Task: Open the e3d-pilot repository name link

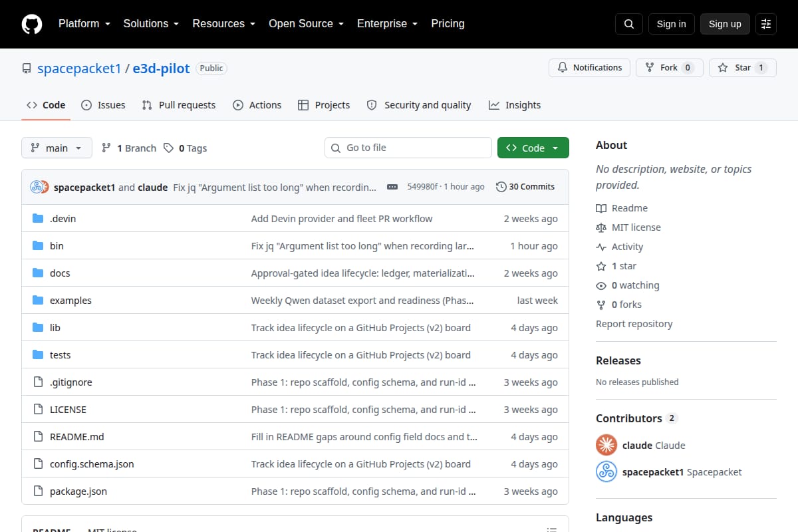Action: 161,68
